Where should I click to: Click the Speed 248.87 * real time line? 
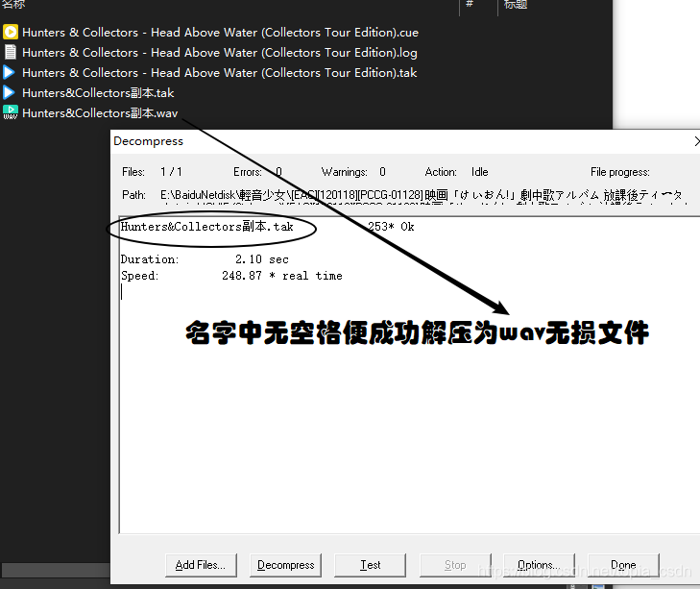pos(231,276)
